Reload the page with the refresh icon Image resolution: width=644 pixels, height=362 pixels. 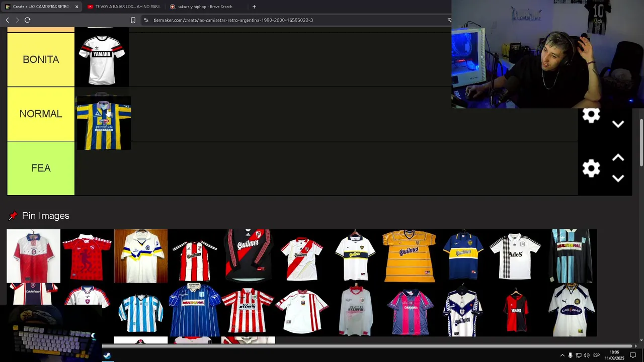[28, 20]
